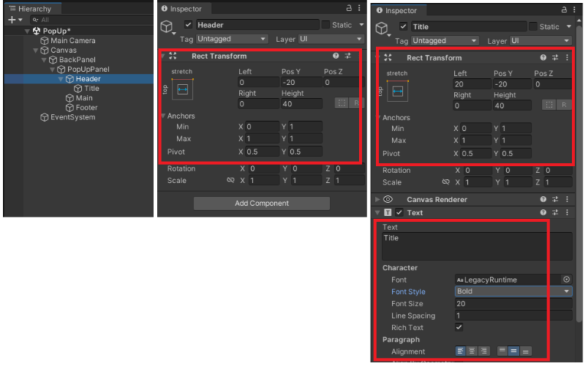
Task: Collapse the Canvas node in Hierarchy
Action: (36, 51)
